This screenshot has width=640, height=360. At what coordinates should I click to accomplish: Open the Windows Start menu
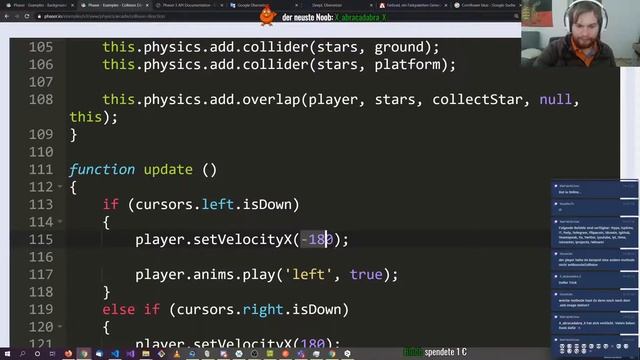7,353
